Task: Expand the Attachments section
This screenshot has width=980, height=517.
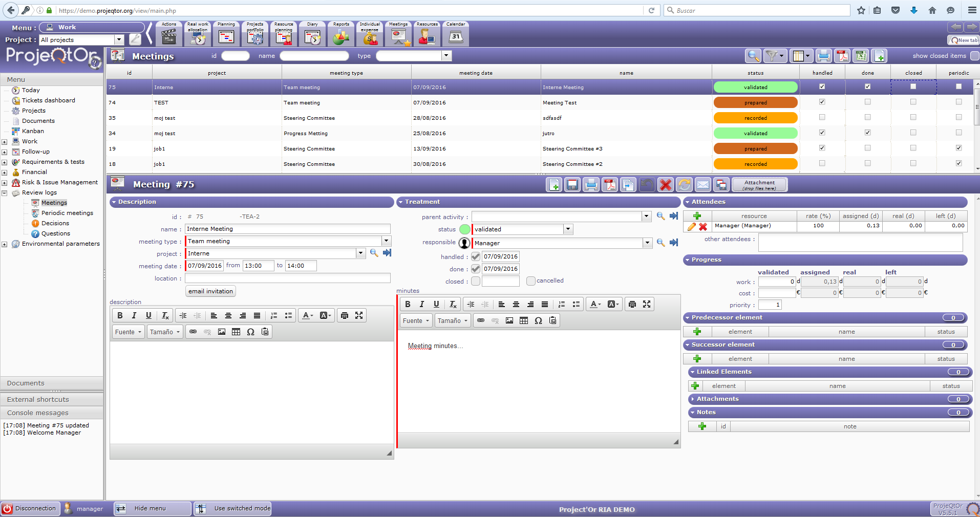Action: [717, 399]
